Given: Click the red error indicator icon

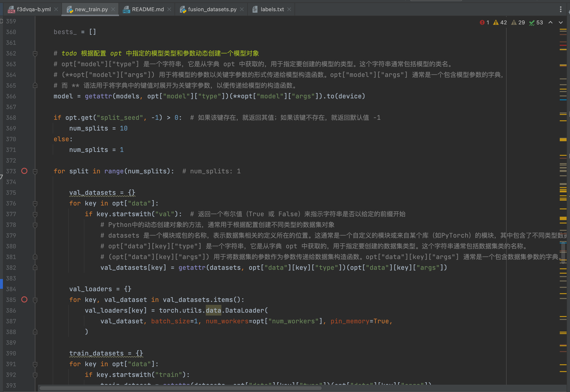Looking at the screenshot, I should click(x=482, y=23).
